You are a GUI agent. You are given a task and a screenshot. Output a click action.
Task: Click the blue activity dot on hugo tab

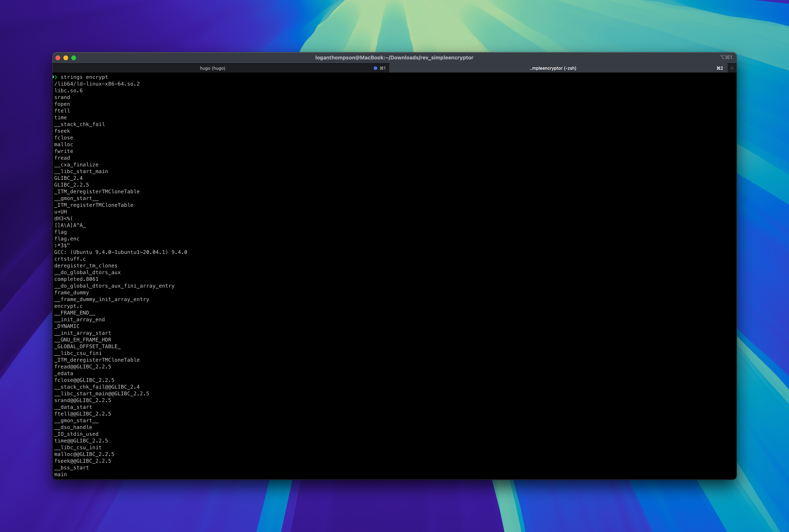click(x=375, y=68)
